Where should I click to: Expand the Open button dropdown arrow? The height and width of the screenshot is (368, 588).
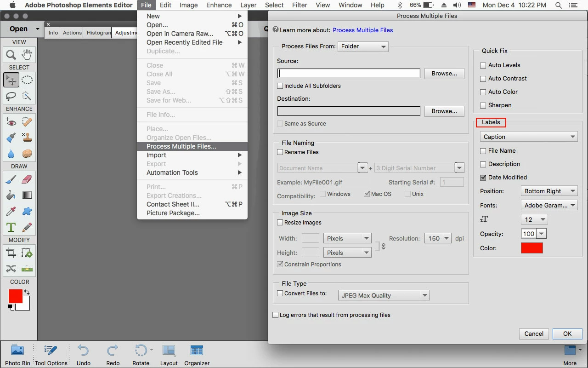[38, 29]
